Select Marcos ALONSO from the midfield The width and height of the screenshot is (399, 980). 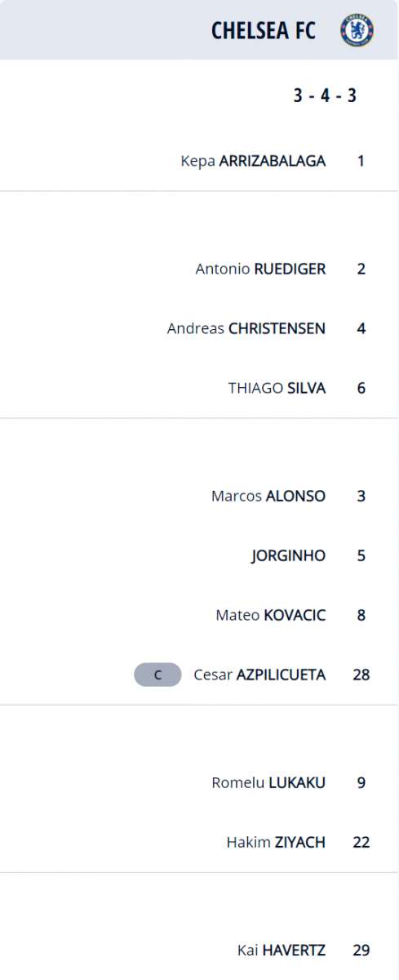[268, 496]
